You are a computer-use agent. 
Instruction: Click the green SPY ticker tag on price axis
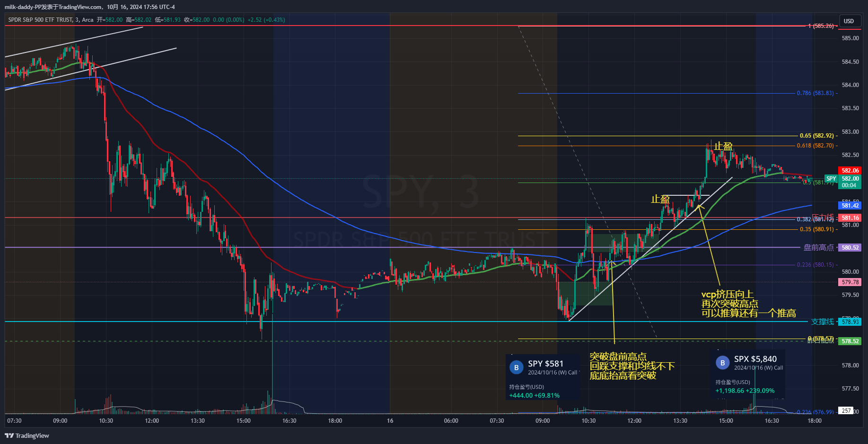tap(831, 179)
